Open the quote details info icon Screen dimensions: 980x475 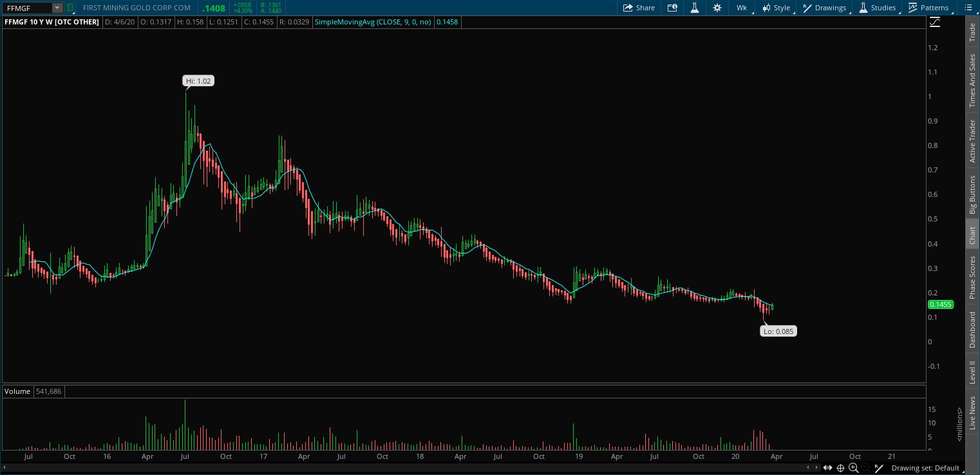[672, 8]
